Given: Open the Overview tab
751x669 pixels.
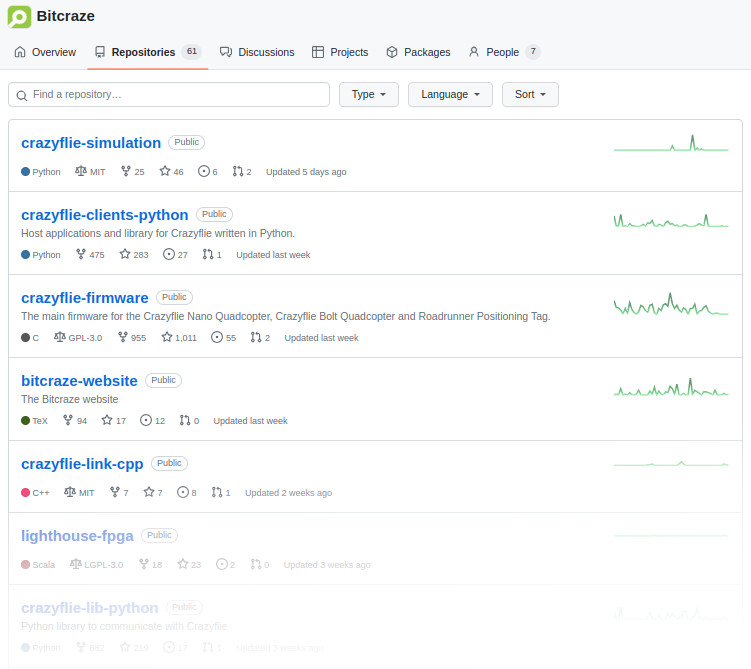Looking at the screenshot, I should pos(45,52).
